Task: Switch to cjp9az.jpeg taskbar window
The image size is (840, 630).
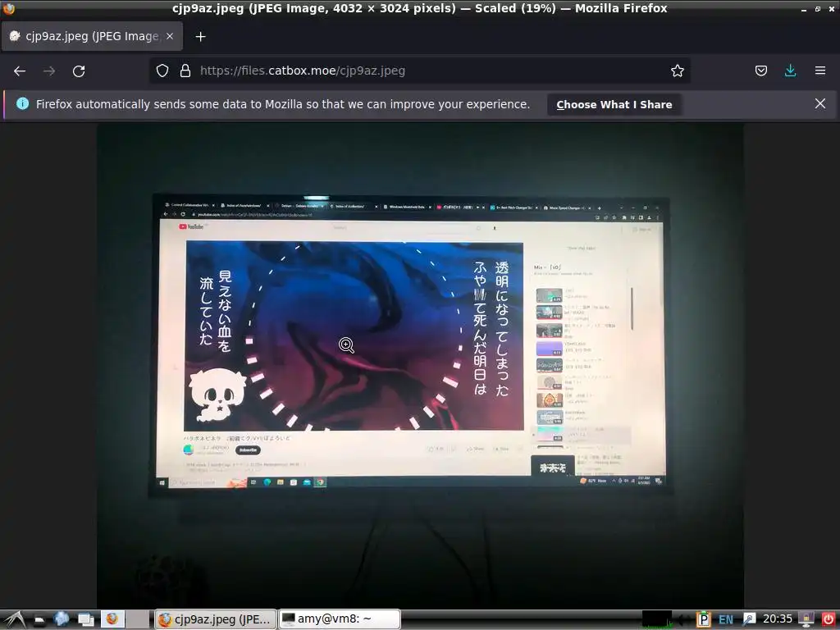Action: pos(216,619)
